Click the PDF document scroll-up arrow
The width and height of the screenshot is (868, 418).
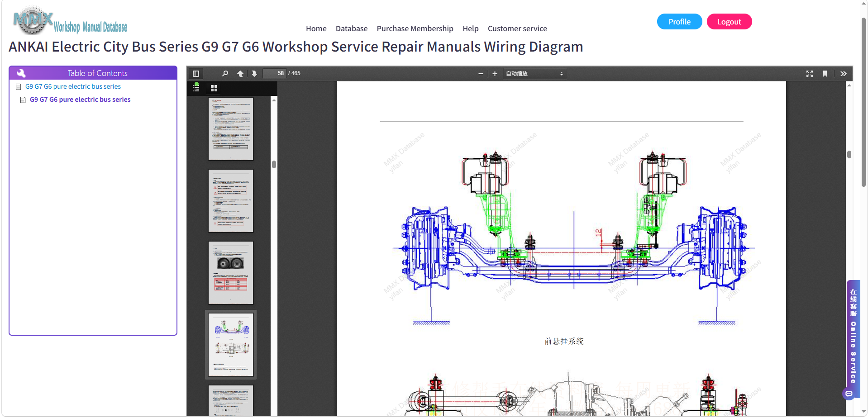coord(849,85)
